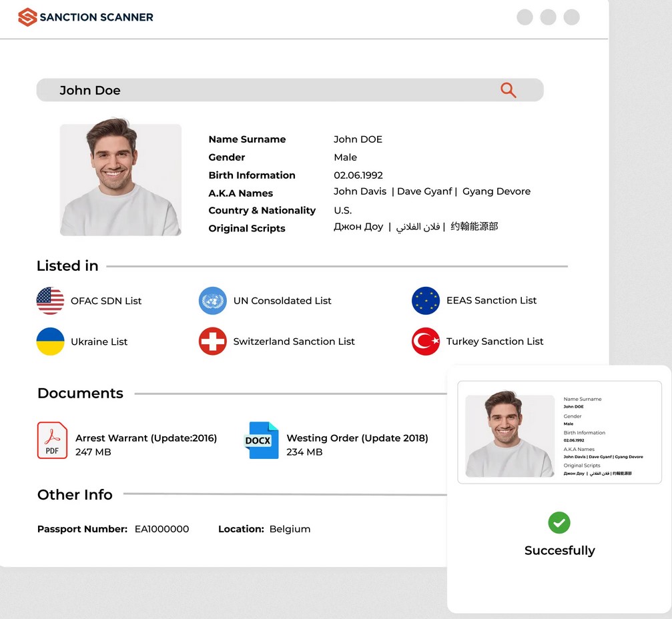The width and height of the screenshot is (672, 619).
Task: Click the Turkey flag icon
Action: 426,342
